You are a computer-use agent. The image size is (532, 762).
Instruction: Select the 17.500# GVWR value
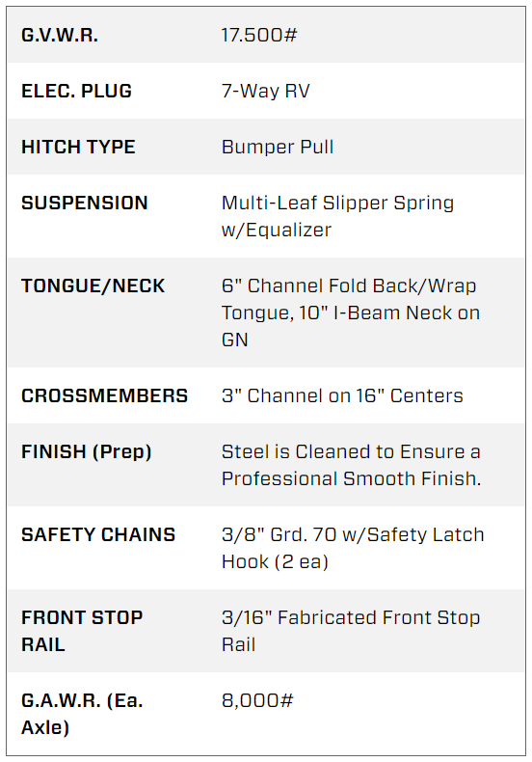(259, 35)
